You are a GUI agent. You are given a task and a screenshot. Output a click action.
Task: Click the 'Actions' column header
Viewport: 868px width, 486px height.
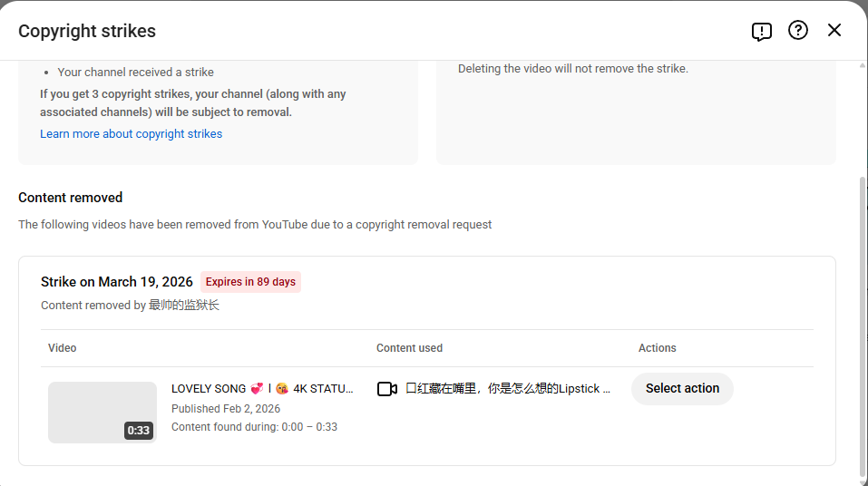[x=657, y=348]
